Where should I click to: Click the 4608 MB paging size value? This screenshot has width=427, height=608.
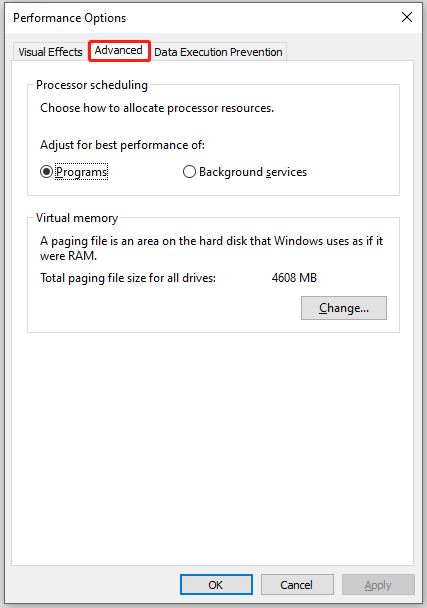294,278
